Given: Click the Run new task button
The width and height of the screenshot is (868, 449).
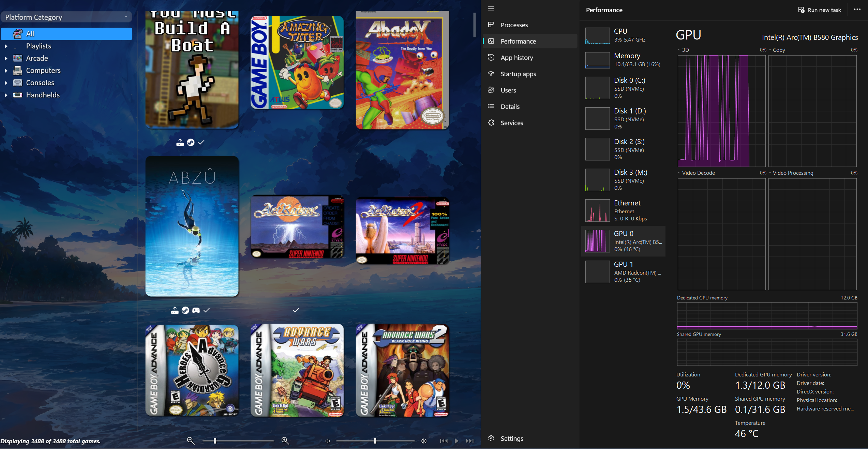Looking at the screenshot, I should pos(820,10).
